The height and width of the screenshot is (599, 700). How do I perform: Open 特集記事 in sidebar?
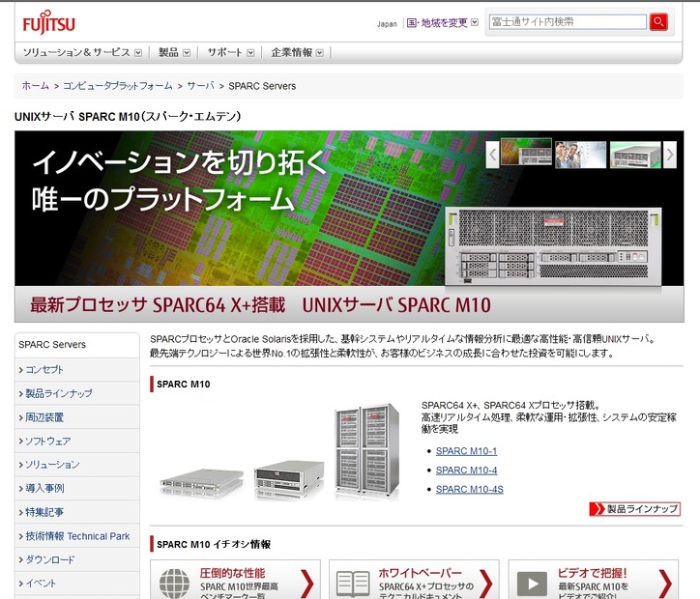76,512
